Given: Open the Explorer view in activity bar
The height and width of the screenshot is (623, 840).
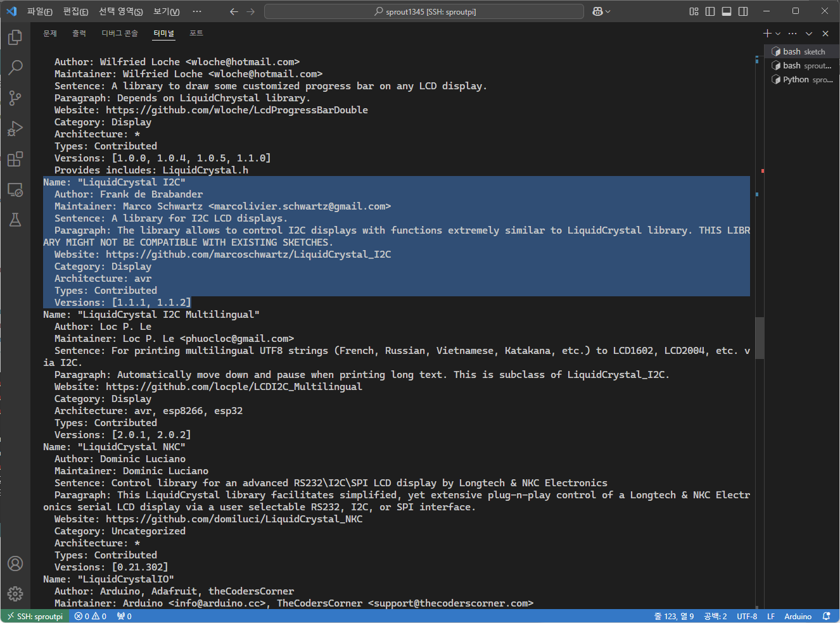Looking at the screenshot, I should pyautogui.click(x=15, y=37).
